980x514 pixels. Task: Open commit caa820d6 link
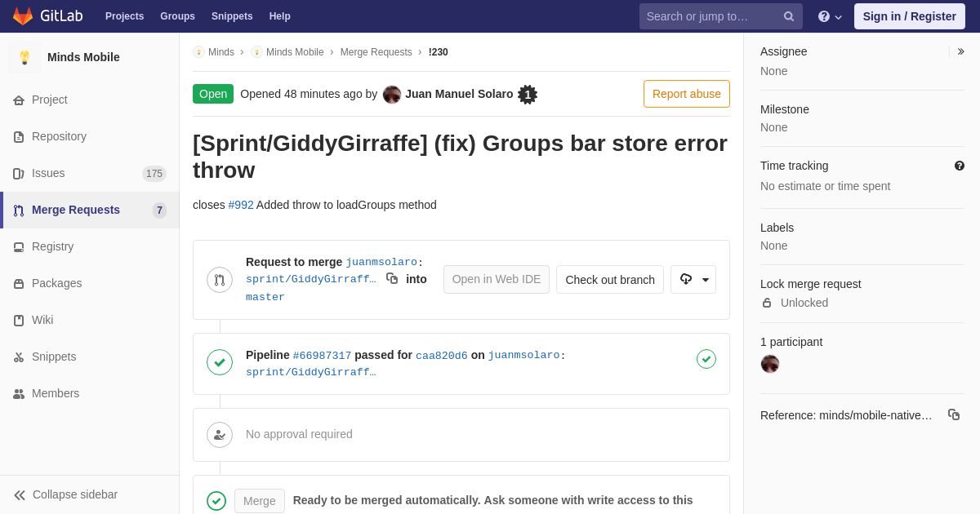click(x=442, y=356)
